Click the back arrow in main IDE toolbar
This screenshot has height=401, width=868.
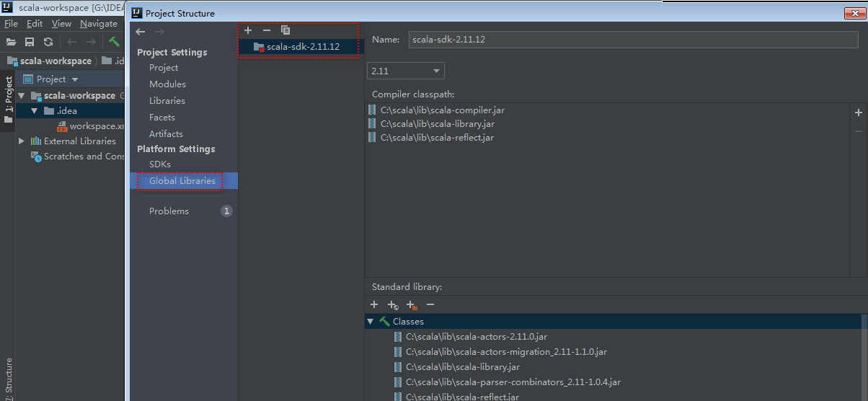click(72, 42)
